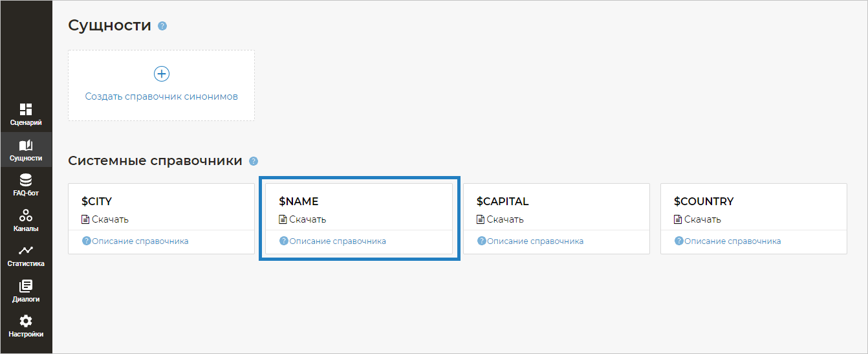Open Настройки gear icon
868x354 pixels.
(x=26, y=321)
